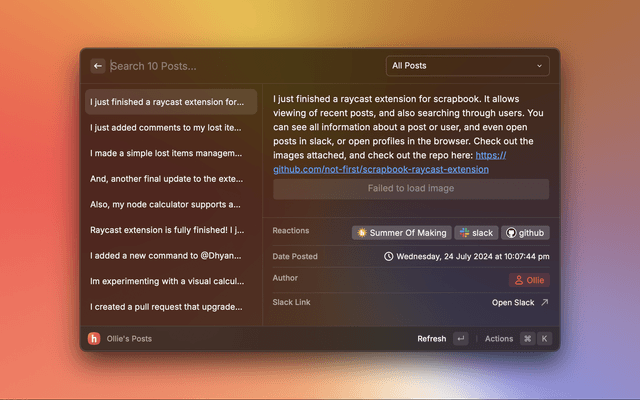
Task: Click the Failed to load Image placeholder
Action: 411,188
